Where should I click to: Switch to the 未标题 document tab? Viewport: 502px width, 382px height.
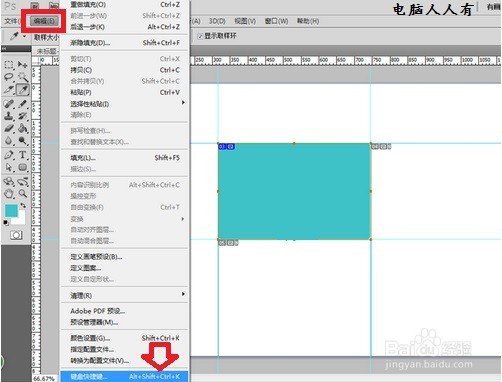[x=46, y=51]
